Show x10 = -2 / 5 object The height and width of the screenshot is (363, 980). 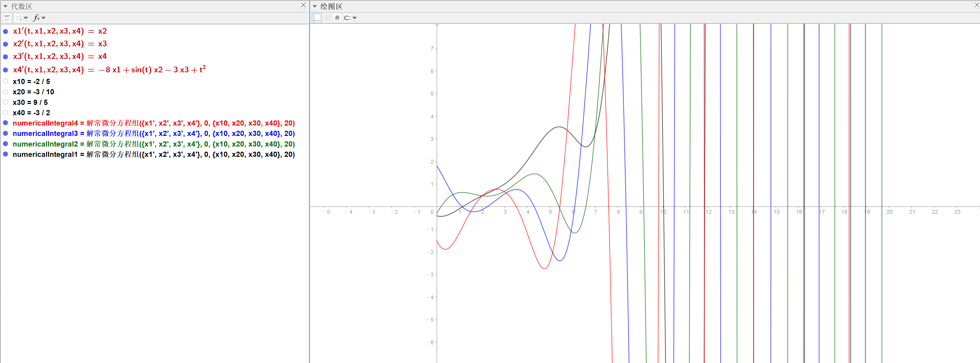tap(5, 81)
